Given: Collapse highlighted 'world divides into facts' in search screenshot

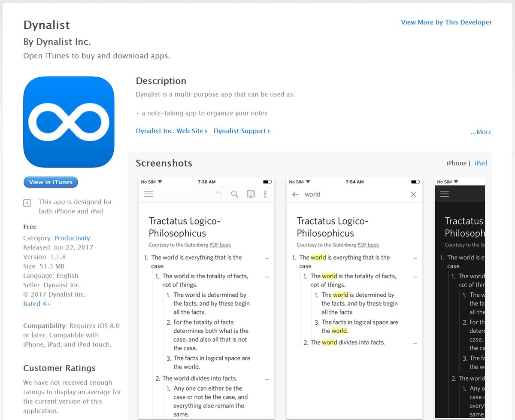Looking at the screenshot, I should pyautogui.click(x=415, y=343).
